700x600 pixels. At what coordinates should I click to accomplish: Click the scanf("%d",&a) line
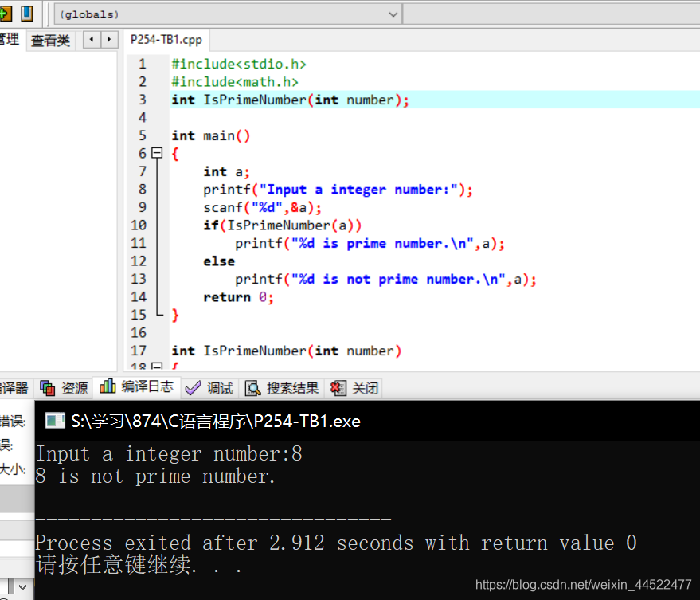point(263,207)
